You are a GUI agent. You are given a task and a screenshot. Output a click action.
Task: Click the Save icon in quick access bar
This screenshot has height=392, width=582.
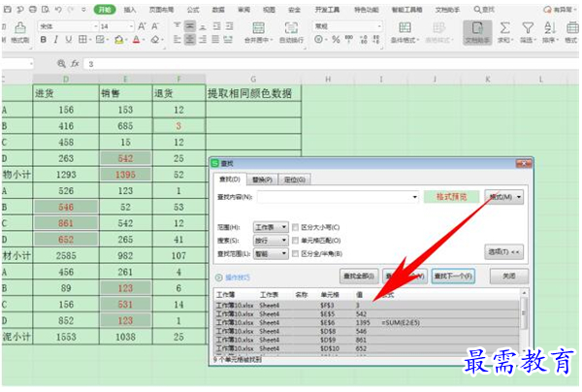pyautogui.click(x=7, y=10)
